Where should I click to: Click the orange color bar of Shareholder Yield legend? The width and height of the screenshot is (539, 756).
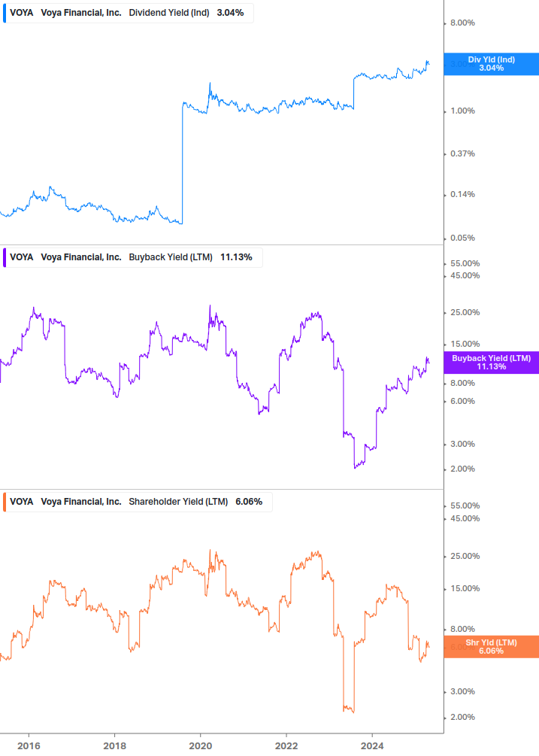5,502
